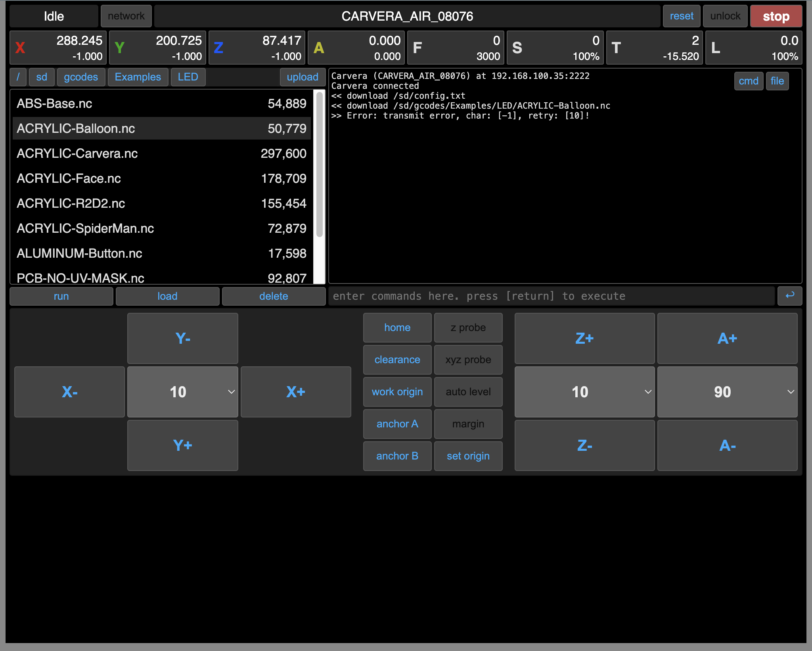This screenshot has height=651, width=812.
Task: Jog the Z+ axis button
Action: pyautogui.click(x=584, y=338)
